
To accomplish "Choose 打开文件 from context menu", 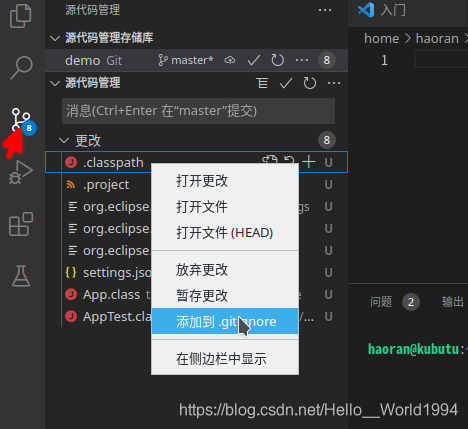I will point(225,207).
